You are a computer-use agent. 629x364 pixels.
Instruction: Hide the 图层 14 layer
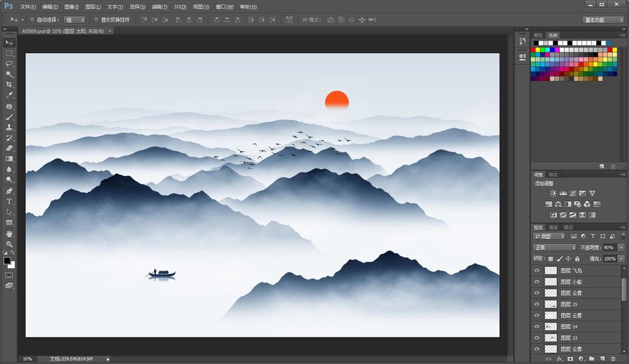coord(537,327)
